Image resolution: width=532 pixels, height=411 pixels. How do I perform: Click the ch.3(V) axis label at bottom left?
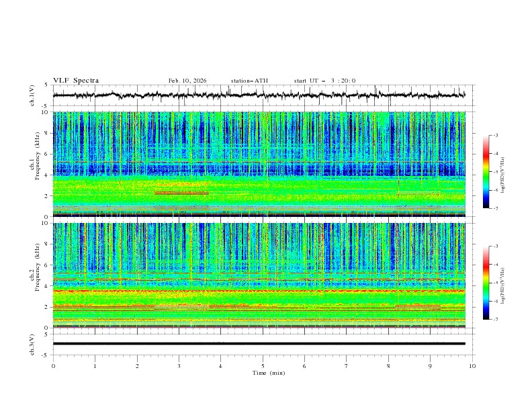32,344
